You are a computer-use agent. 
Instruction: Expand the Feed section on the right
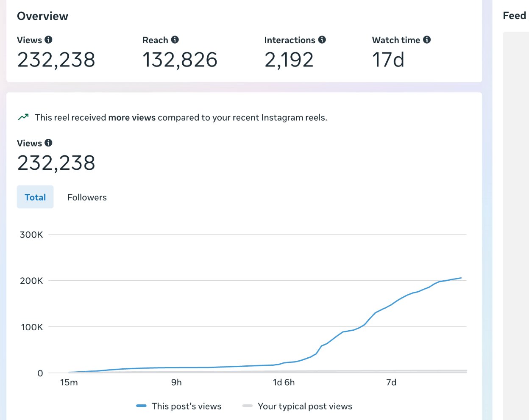(x=514, y=15)
